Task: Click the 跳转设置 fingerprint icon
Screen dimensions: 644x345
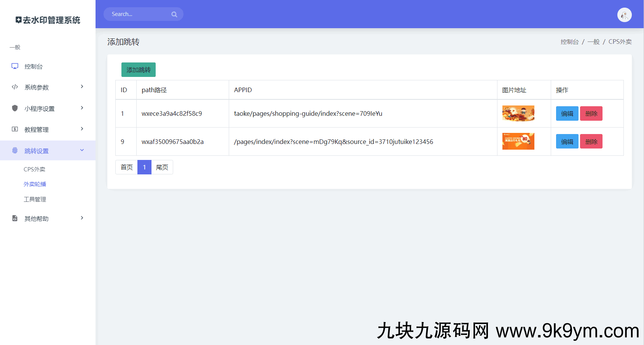Action: (x=15, y=150)
